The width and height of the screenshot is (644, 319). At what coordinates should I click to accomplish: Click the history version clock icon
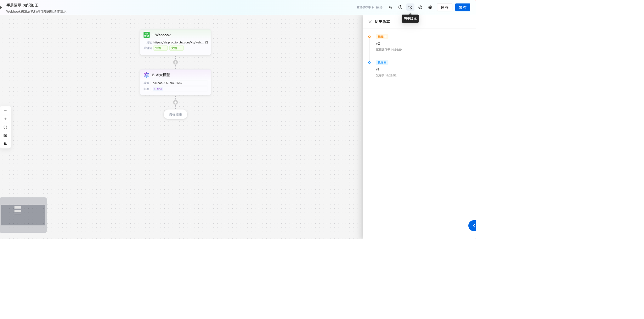pos(410,7)
